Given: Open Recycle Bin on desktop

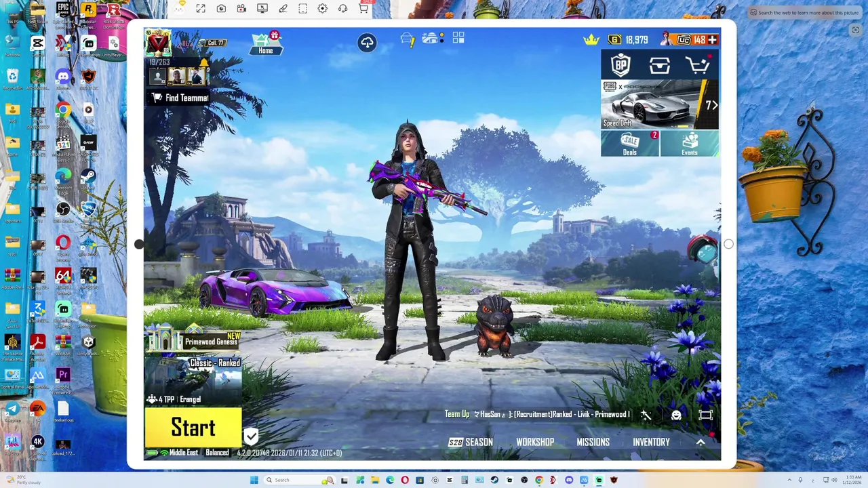Looking at the screenshot, I should [12, 79].
